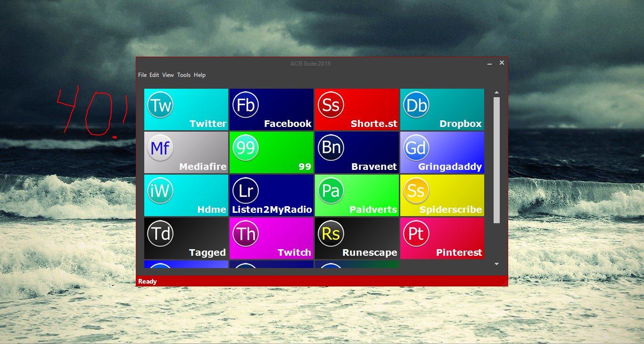Launch the Gringadaddy tile
This screenshot has height=344, width=644.
(x=442, y=152)
